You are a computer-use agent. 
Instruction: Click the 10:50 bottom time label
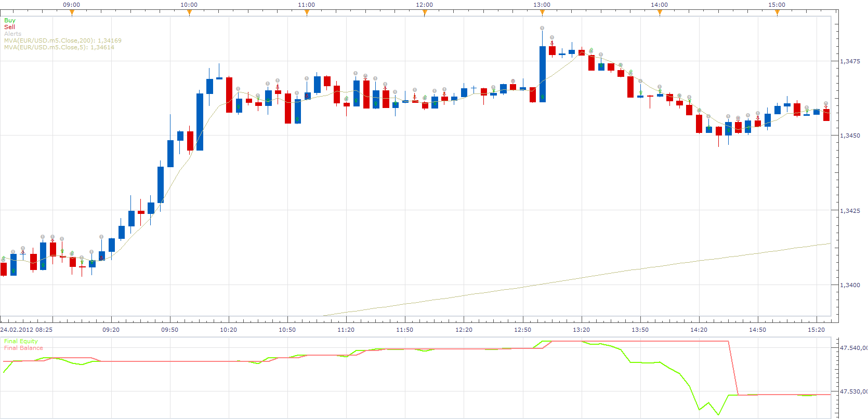(287, 330)
